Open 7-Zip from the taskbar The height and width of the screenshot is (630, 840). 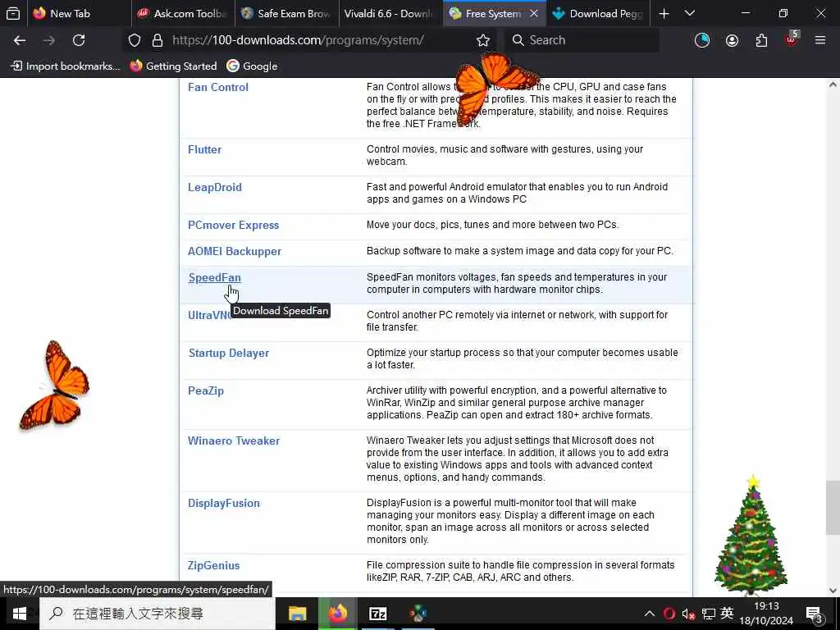377,614
